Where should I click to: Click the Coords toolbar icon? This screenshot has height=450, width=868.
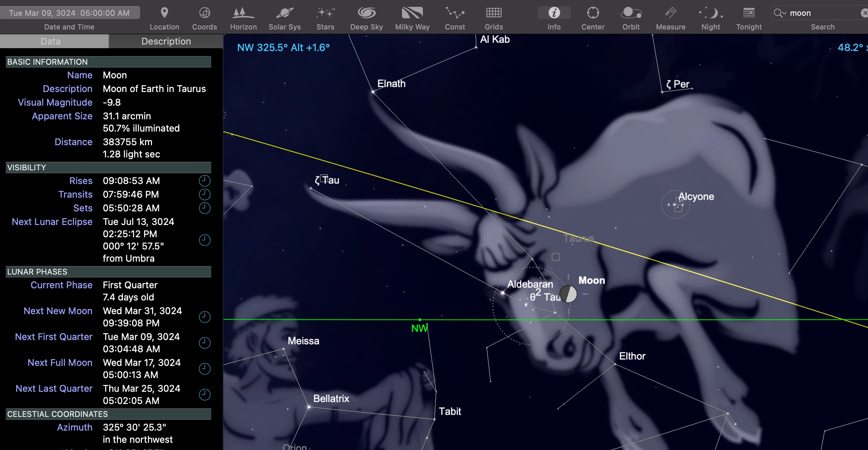click(x=204, y=13)
